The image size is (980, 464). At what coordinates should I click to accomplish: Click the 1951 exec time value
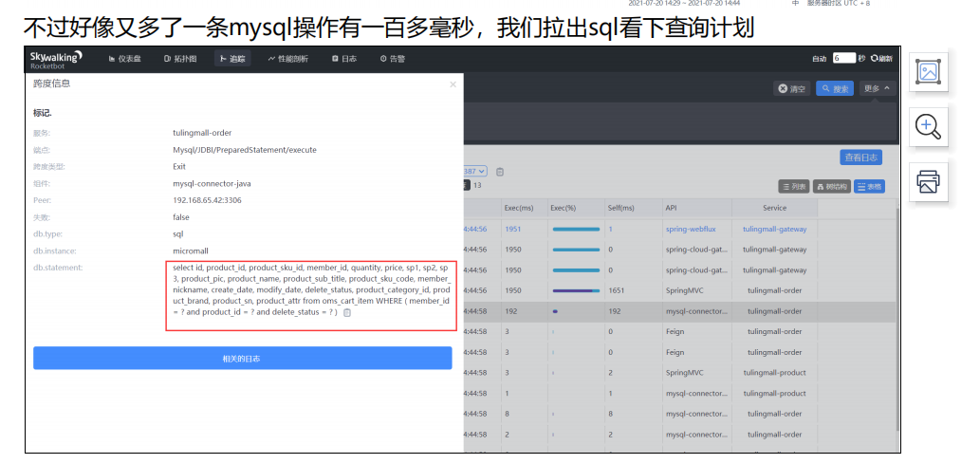coord(513,230)
